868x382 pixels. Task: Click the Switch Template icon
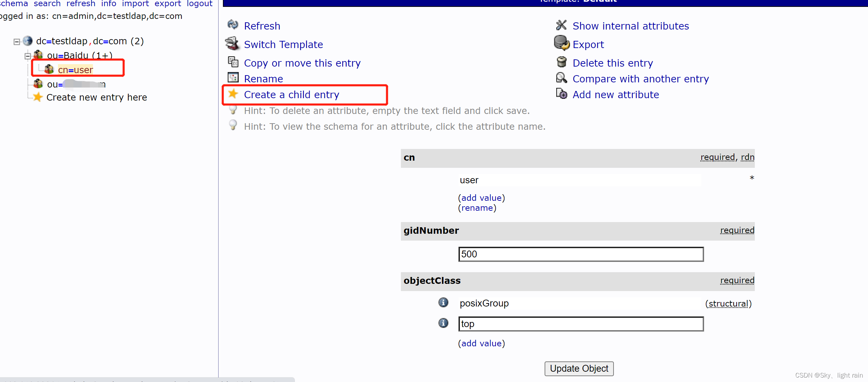click(233, 44)
